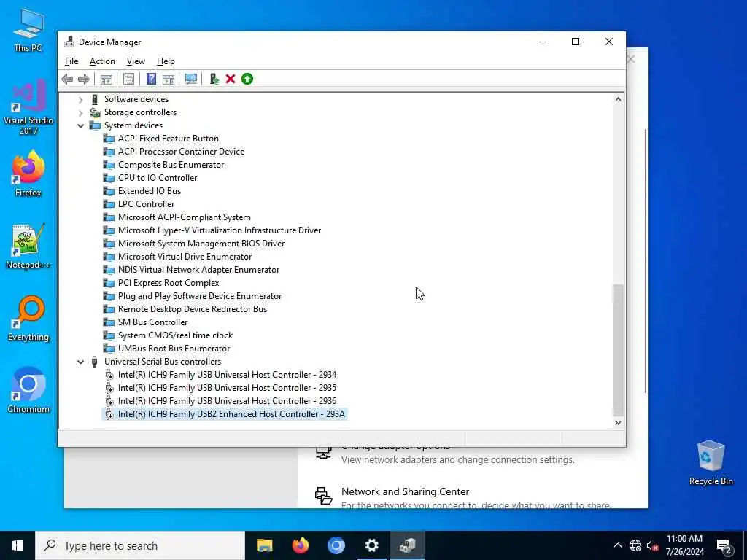Select ACPI Fixed Feature Button device
This screenshot has width=747, height=560.
169,139
